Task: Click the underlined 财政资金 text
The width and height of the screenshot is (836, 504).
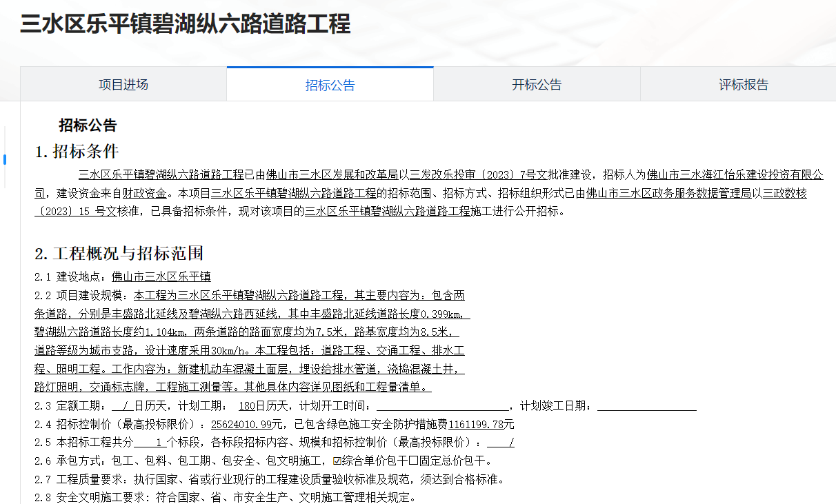Action: [x=145, y=193]
